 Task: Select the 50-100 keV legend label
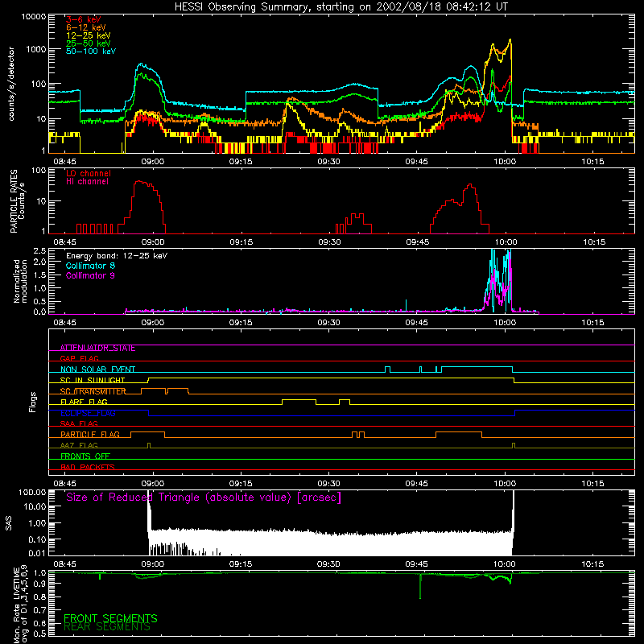91,51
